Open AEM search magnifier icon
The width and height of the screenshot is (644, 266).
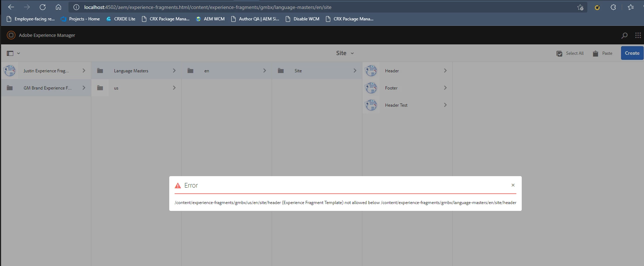tap(624, 35)
